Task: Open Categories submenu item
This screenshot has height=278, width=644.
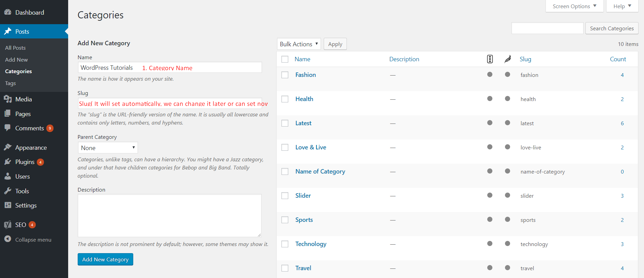Action: click(x=18, y=71)
